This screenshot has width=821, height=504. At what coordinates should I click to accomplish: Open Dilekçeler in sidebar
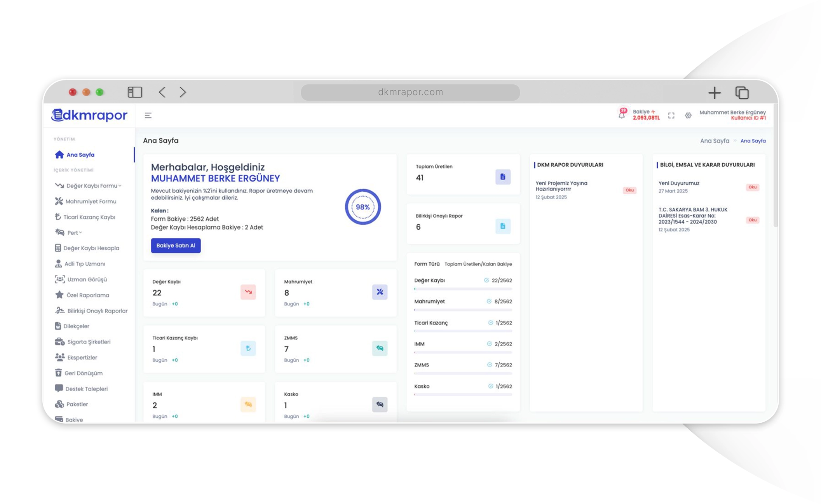pos(72,326)
